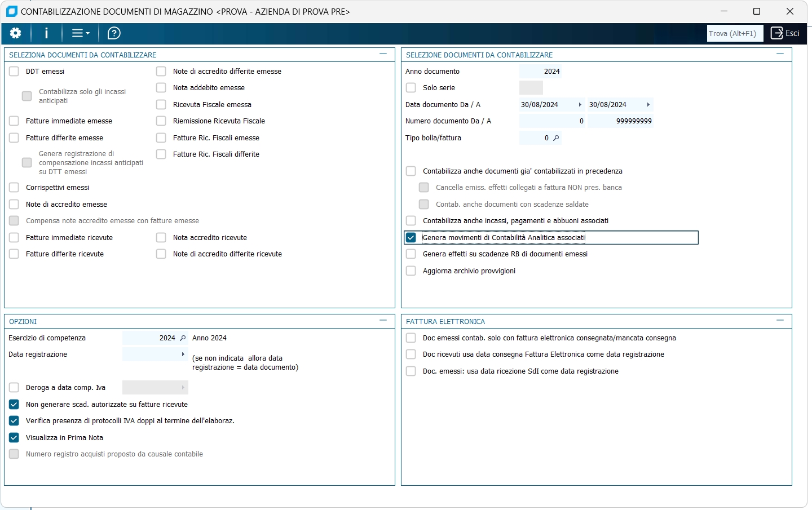
Task: Tick Doc. emessi: usa data ricezione SdI
Action: pos(411,371)
